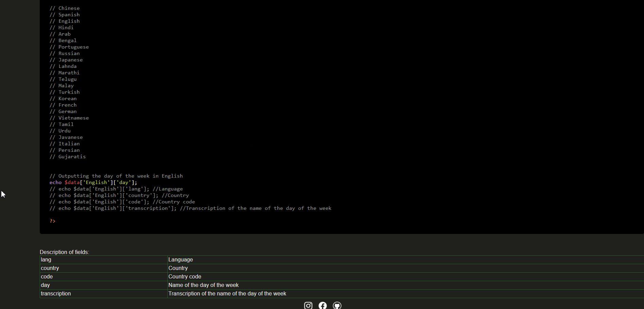Click the '// Portuguese' comment line
This screenshot has height=309, width=644.
point(69,47)
